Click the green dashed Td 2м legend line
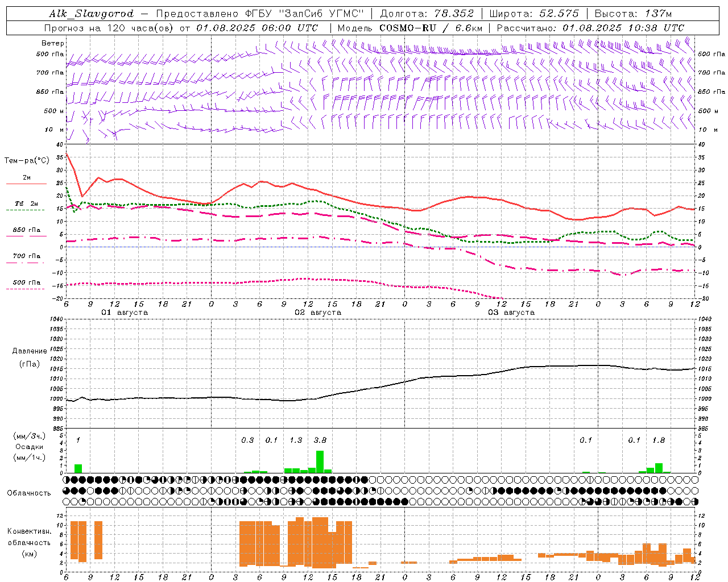 pos(25,210)
